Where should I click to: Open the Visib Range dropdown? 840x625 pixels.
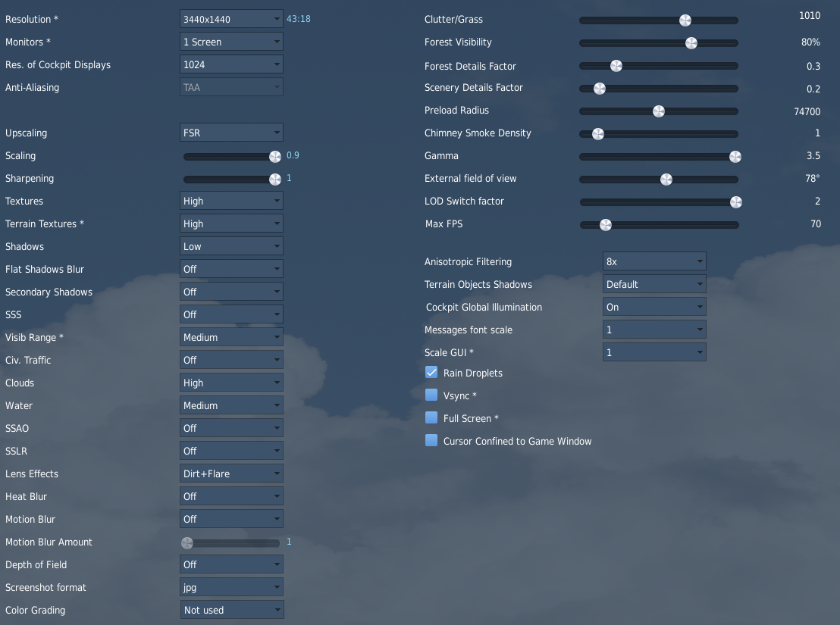[x=231, y=337]
